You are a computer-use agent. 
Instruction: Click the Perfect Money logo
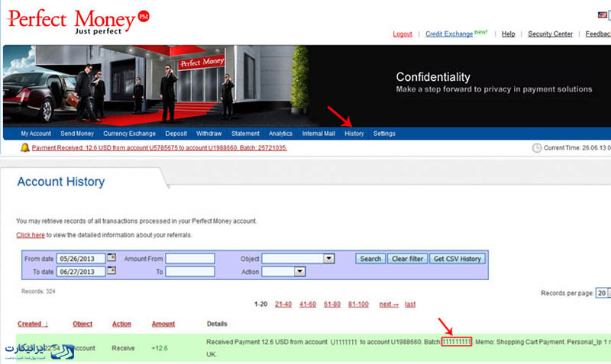78,22
